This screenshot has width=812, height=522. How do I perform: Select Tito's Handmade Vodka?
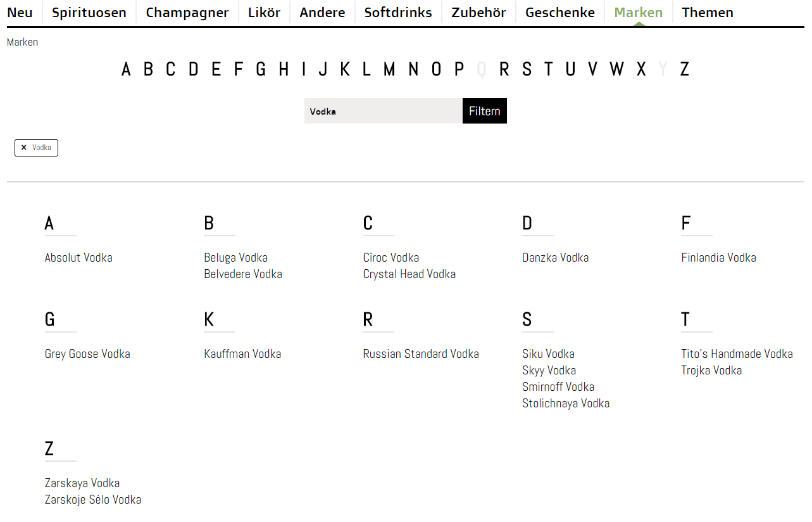click(x=737, y=353)
